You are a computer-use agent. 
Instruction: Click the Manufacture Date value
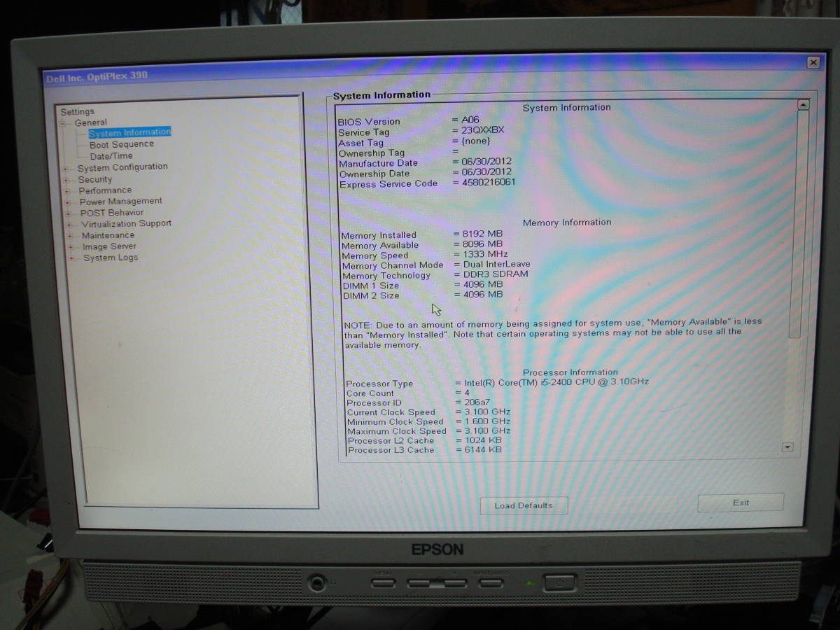click(x=487, y=161)
